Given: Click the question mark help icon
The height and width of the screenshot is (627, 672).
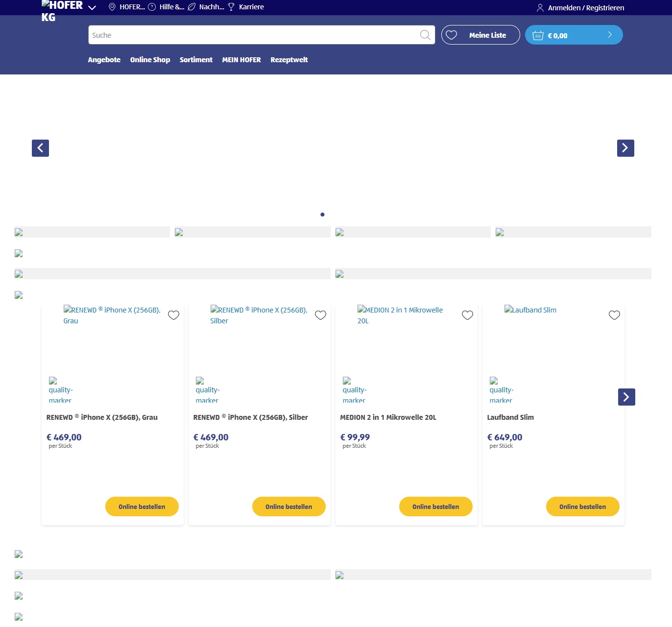Looking at the screenshot, I should pyautogui.click(x=152, y=7).
